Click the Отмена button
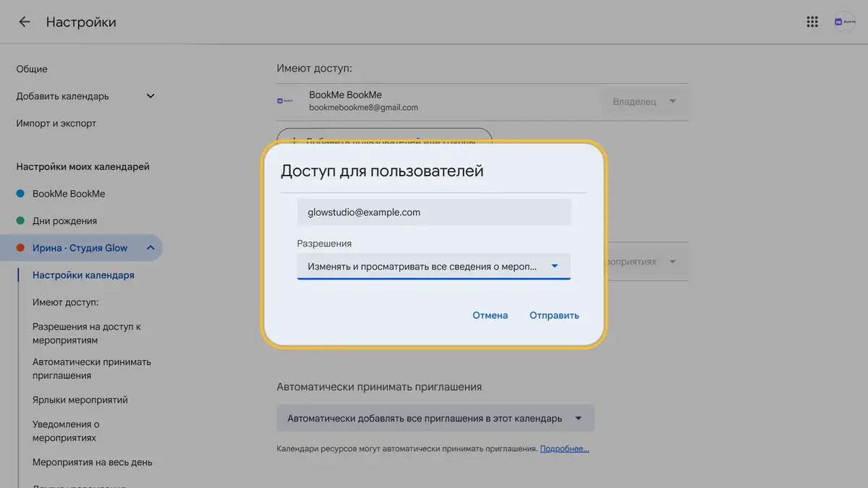868x488 pixels. (490, 315)
